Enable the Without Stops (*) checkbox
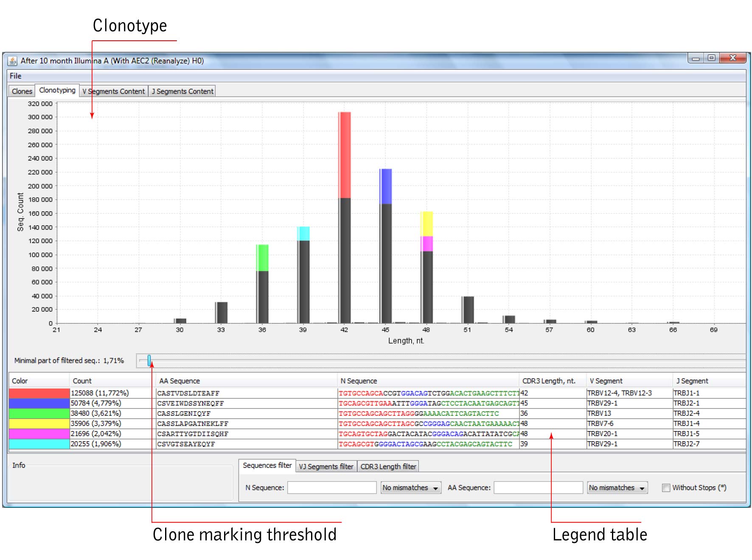 coord(666,488)
